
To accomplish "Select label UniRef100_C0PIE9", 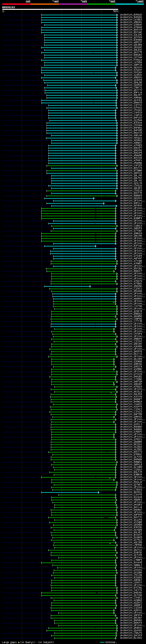I will coord(131,165).
